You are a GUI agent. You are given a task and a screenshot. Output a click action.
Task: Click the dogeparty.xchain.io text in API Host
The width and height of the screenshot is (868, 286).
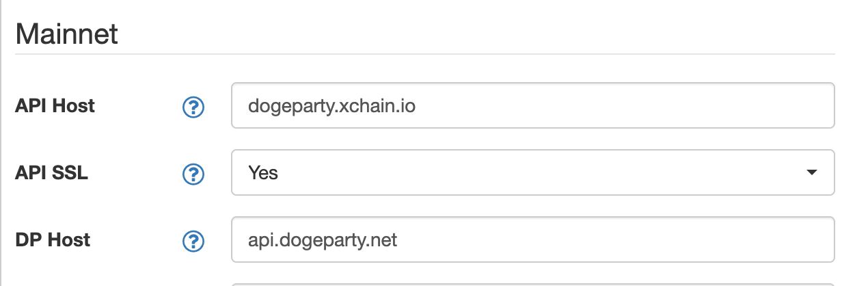coord(332,107)
